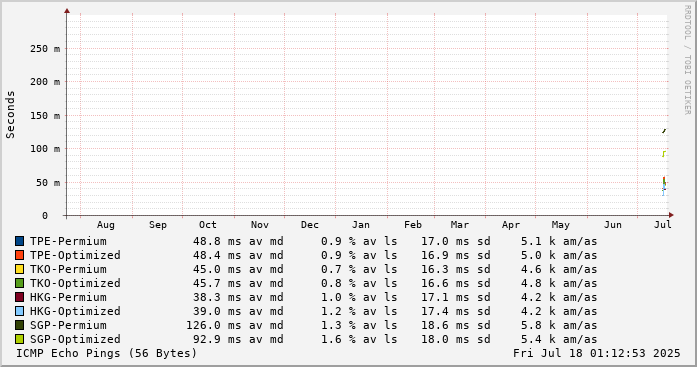Click the Oct x-axis label
Screen dimensions: 697x367
(x=208, y=225)
